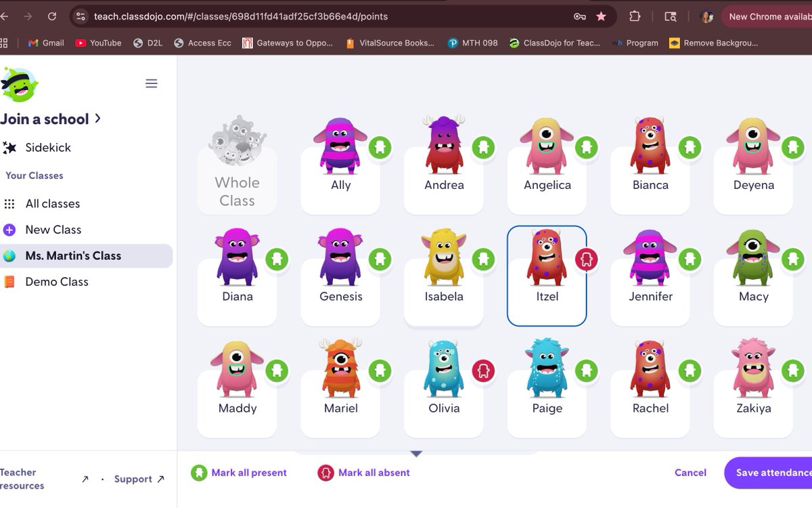Toggle Olivia's red absent badge

(483, 371)
